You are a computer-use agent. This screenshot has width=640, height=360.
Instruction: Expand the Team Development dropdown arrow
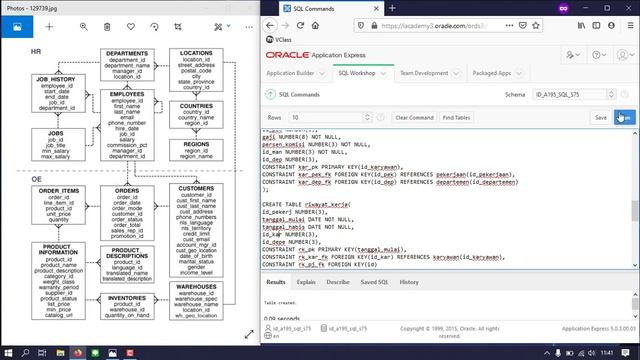(x=456, y=73)
